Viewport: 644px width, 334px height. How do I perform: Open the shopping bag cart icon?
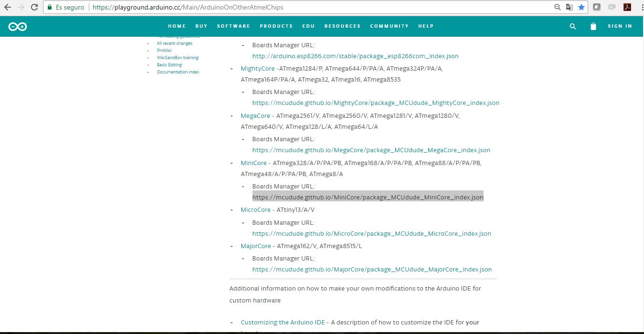point(593,27)
